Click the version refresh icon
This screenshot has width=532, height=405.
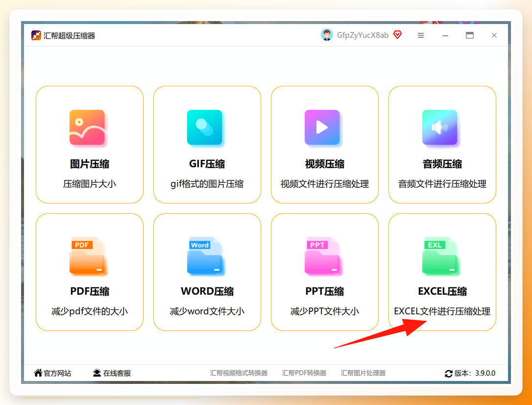click(449, 374)
